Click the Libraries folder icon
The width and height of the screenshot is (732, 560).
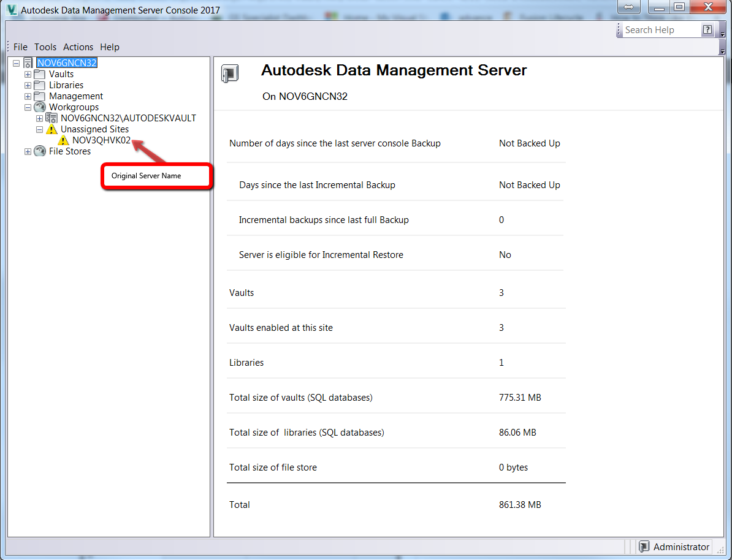(x=40, y=85)
